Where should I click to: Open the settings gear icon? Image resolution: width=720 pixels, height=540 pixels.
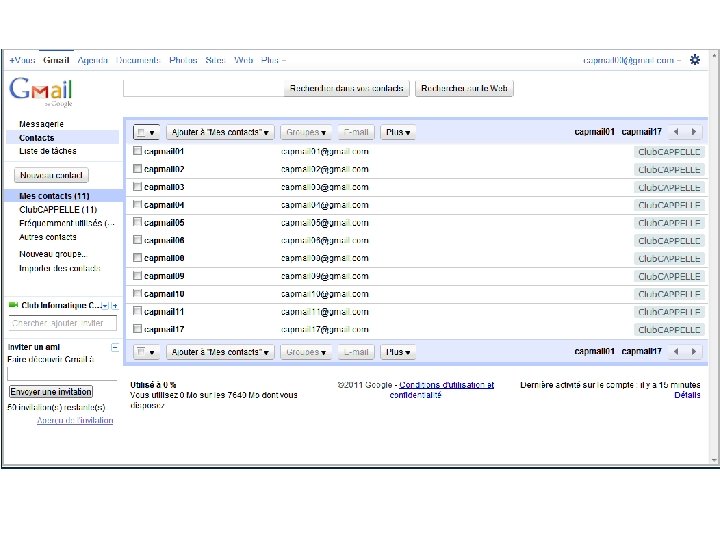[x=695, y=60]
